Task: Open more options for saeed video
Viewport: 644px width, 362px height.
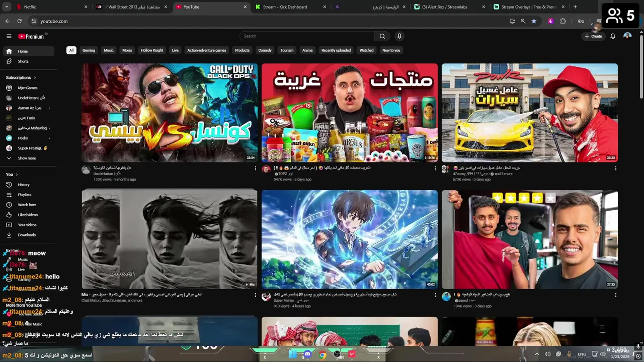Action: click(x=615, y=295)
